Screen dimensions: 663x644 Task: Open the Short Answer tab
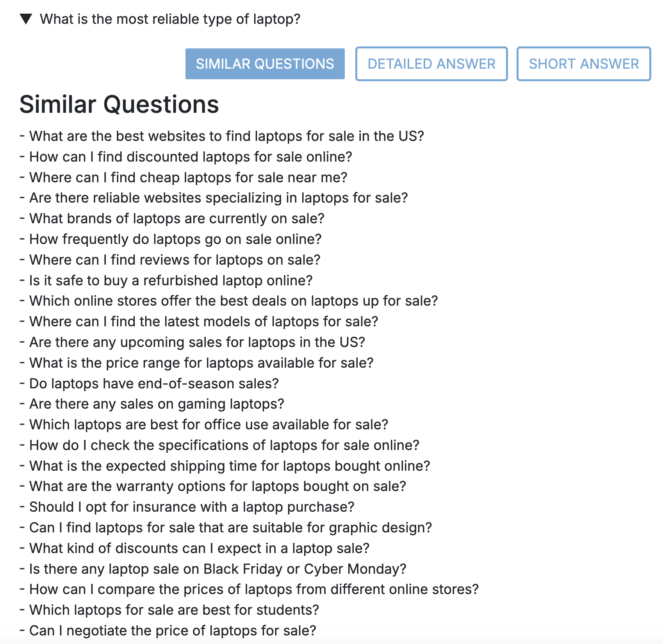tap(583, 64)
